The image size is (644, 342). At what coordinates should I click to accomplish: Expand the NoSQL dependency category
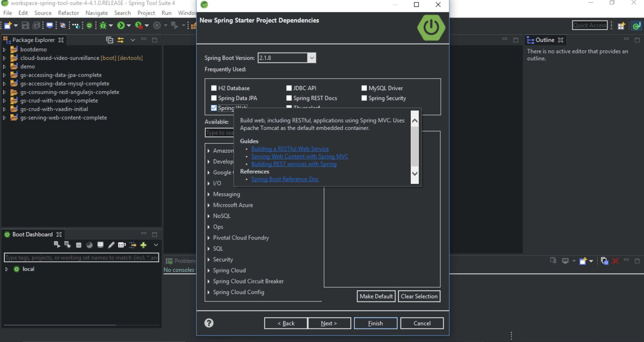pyautogui.click(x=209, y=216)
